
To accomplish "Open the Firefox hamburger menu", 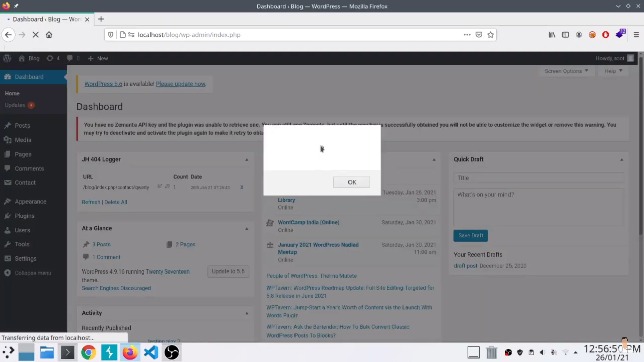I will (636, 35).
